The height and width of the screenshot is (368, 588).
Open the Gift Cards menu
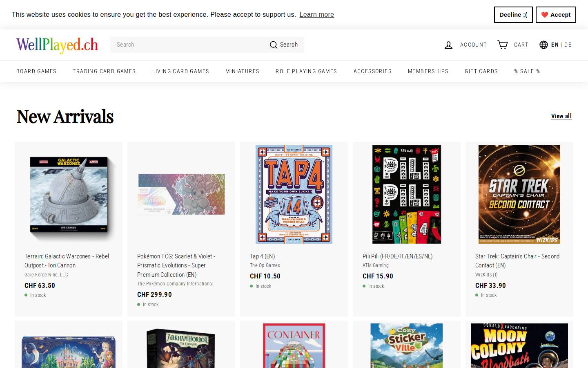tap(481, 71)
